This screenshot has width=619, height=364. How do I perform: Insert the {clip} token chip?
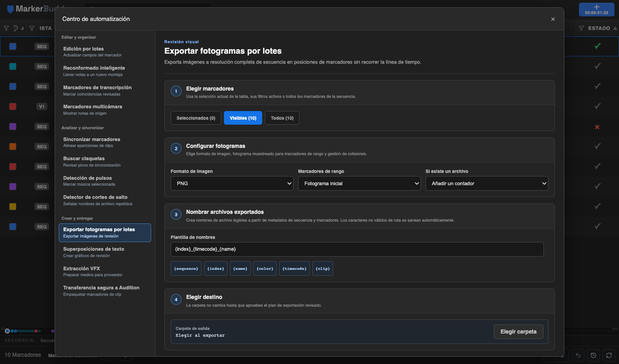pos(323,268)
